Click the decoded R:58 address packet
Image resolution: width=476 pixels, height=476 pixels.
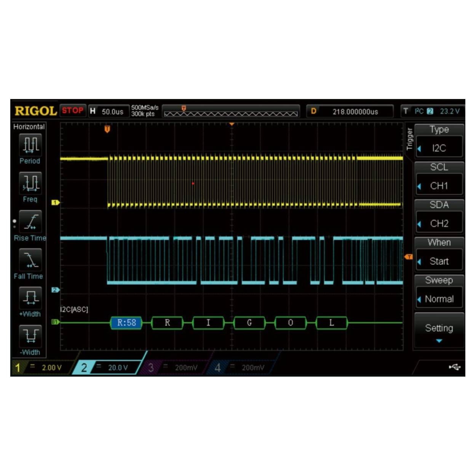tap(126, 323)
